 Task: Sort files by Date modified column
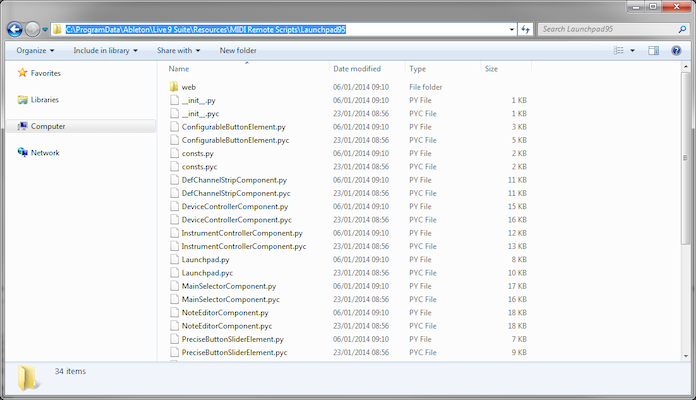tap(357, 69)
